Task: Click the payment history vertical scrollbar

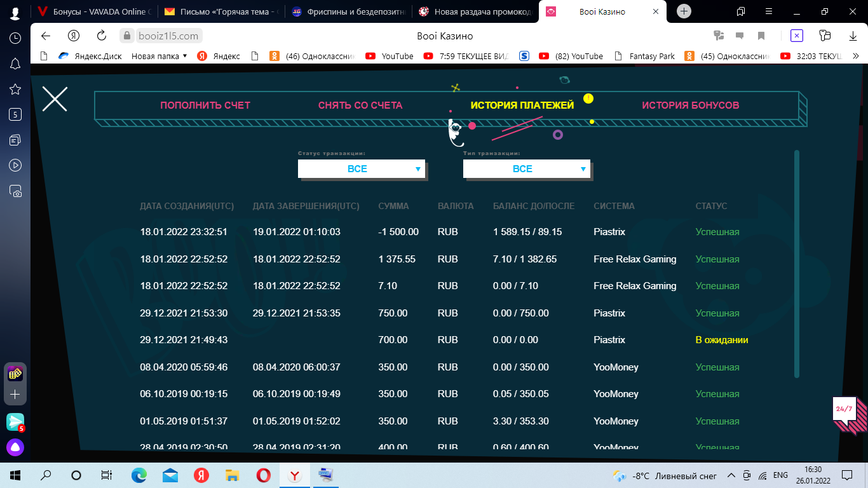Action: point(797,264)
